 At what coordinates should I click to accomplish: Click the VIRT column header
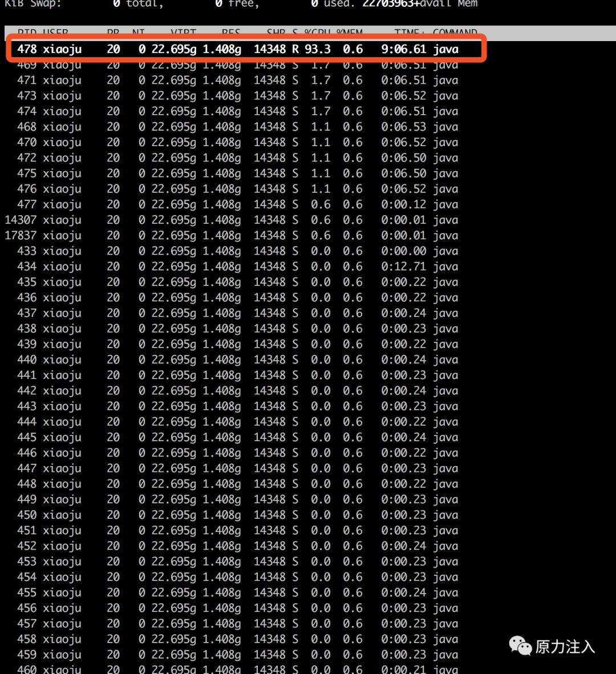tap(184, 33)
